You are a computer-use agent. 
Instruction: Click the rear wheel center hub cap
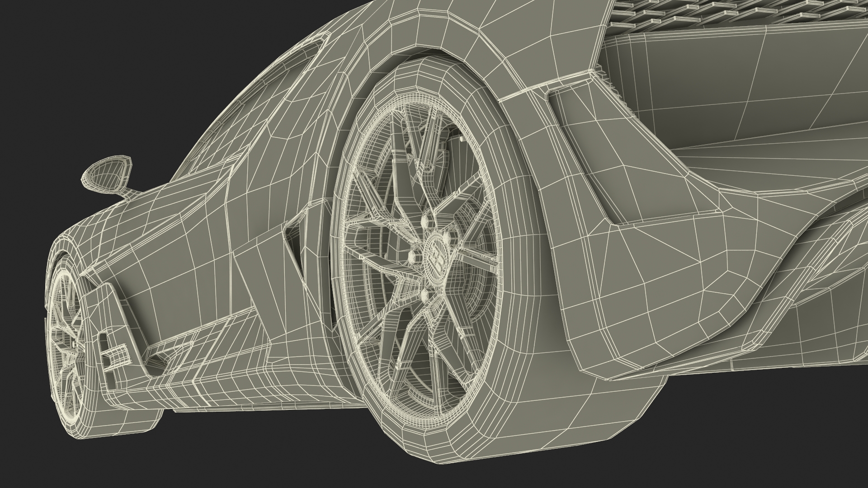pos(438,257)
